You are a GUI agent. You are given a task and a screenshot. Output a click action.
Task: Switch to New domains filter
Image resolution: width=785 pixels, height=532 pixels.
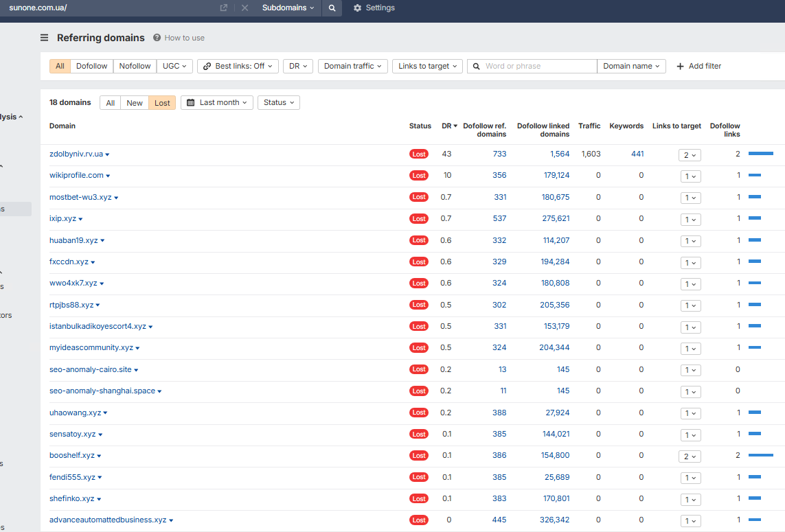(x=135, y=102)
